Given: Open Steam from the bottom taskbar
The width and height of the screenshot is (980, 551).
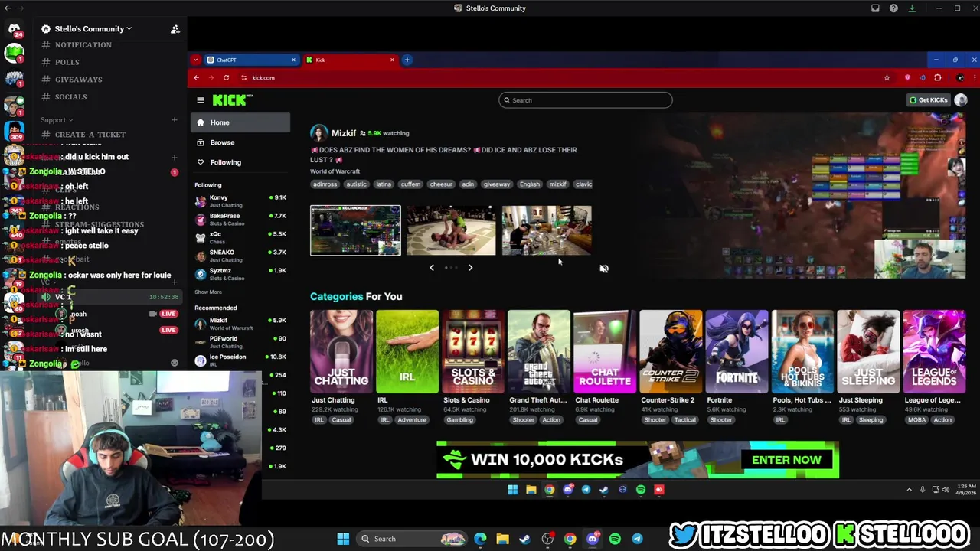Looking at the screenshot, I should point(524,539).
